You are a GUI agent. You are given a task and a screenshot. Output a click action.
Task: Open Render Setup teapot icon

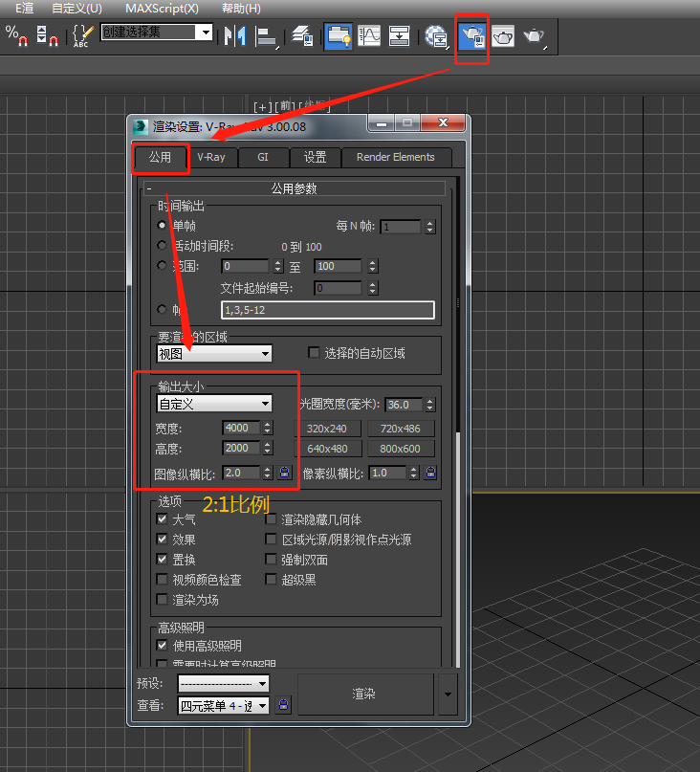tap(472, 36)
